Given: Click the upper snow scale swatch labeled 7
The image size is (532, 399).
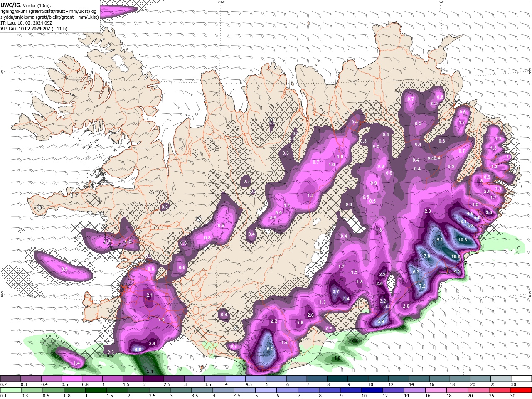Looking at the screenshot, I should (x=317, y=379).
